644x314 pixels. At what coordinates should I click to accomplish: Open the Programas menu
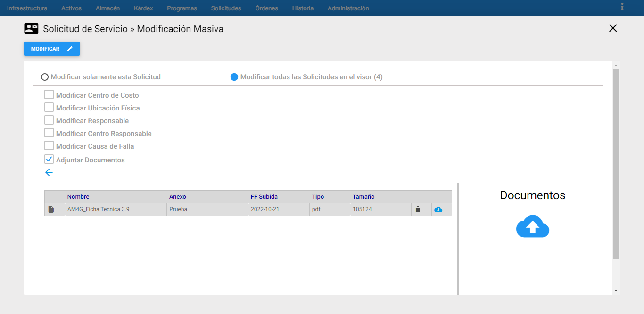(x=182, y=8)
